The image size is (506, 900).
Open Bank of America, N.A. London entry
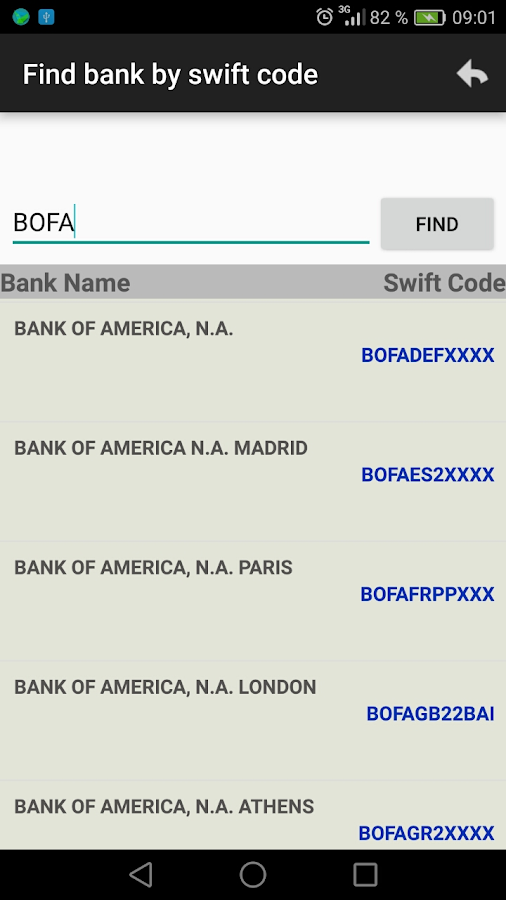click(253, 720)
